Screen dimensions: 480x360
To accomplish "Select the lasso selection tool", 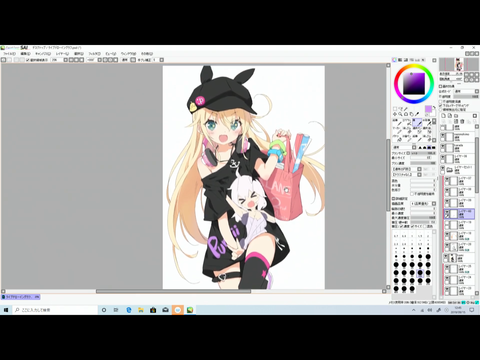I will click(x=401, y=109).
